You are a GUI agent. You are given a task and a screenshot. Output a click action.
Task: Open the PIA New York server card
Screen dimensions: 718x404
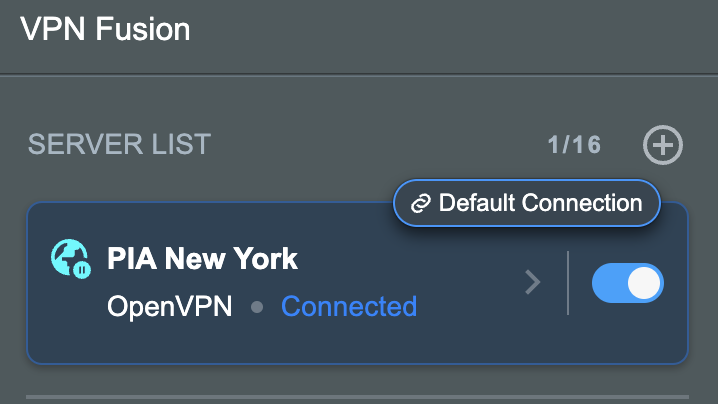pos(357,283)
